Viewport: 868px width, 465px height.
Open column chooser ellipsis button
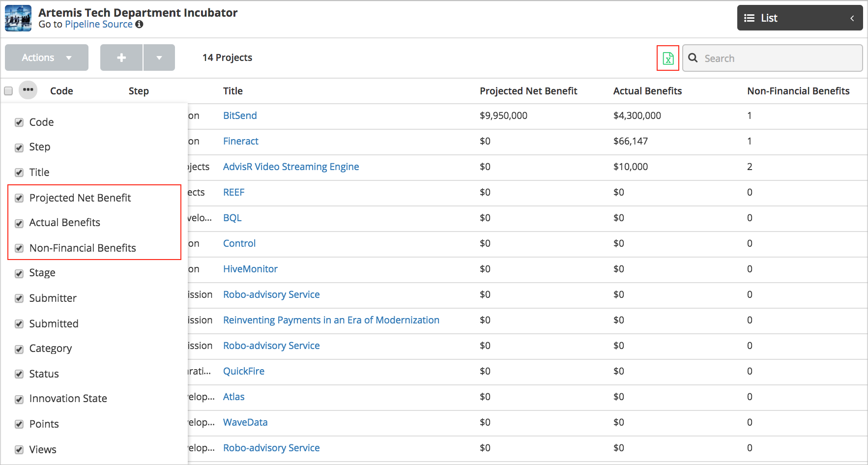28,90
